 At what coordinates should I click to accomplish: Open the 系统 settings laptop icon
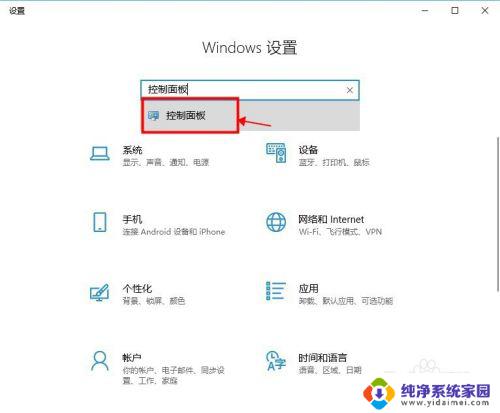coord(100,154)
